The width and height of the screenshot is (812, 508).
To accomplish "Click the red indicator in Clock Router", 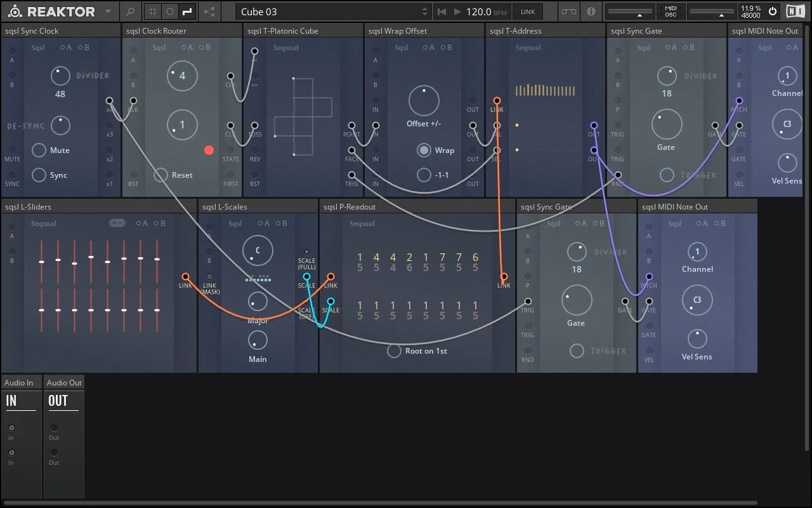I will point(209,150).
